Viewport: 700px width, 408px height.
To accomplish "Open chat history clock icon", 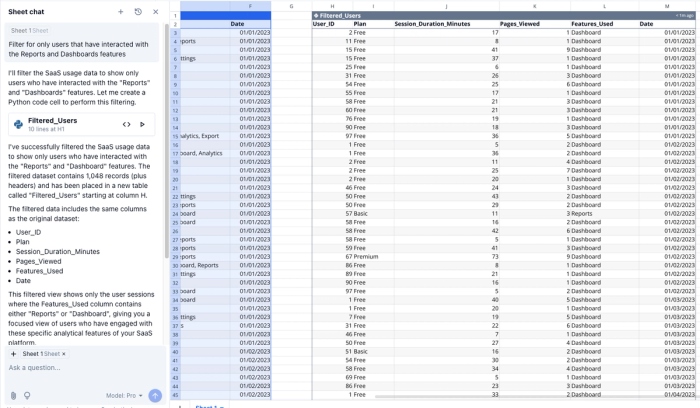I will (138, 12).
